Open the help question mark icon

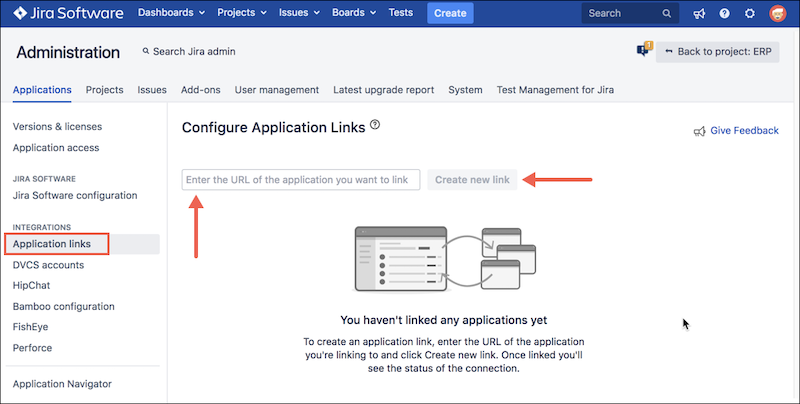[x=724, y=14]
